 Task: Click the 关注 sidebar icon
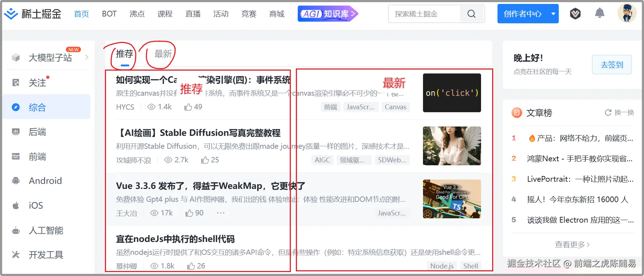[x=16, y=82]
